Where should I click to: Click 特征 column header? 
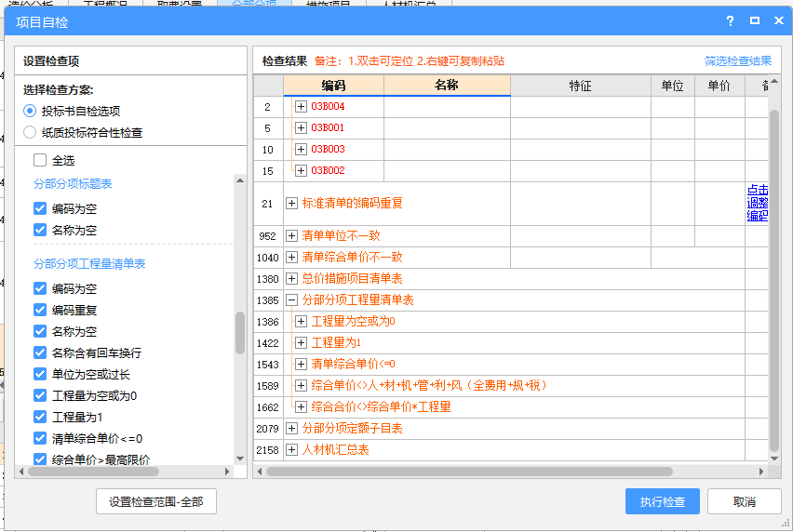click(581, 86)
